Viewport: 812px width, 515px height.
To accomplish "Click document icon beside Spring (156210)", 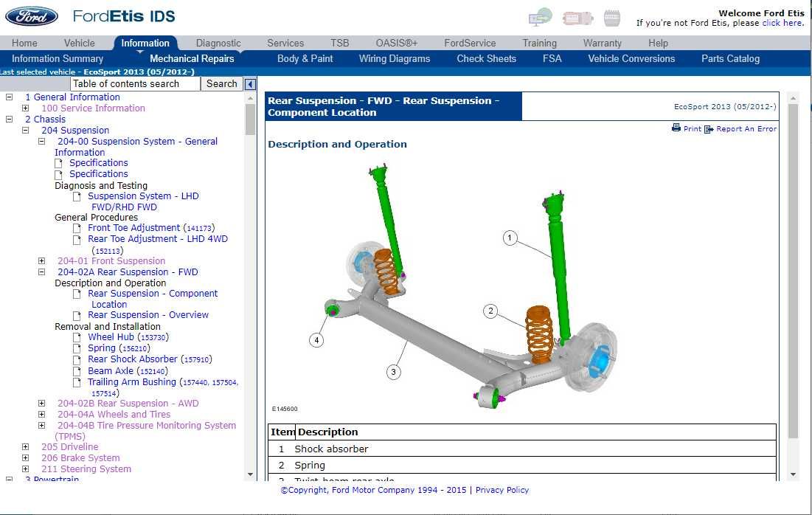I will pyautogui.click(x=77, y=349).
